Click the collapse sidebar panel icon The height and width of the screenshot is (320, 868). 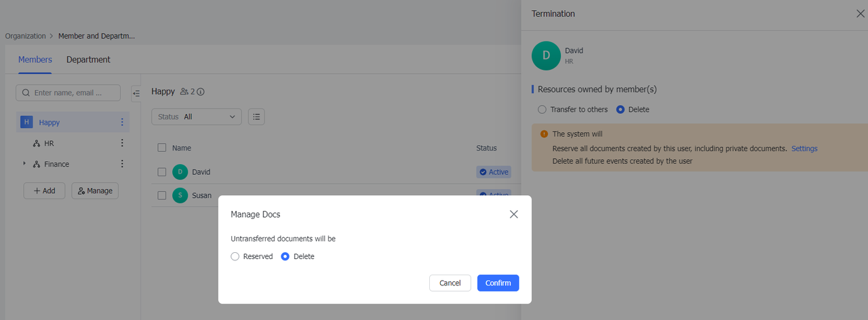tap(136, 93)
